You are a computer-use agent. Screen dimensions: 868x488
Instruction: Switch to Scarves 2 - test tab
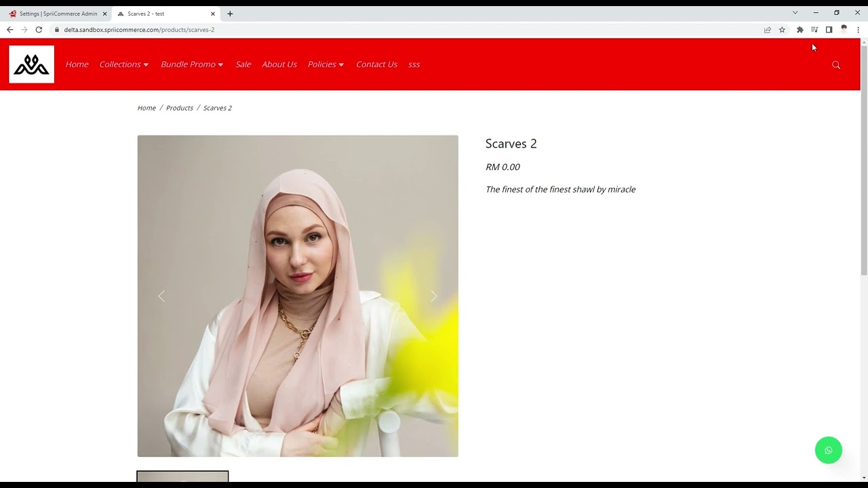point(166,14)
